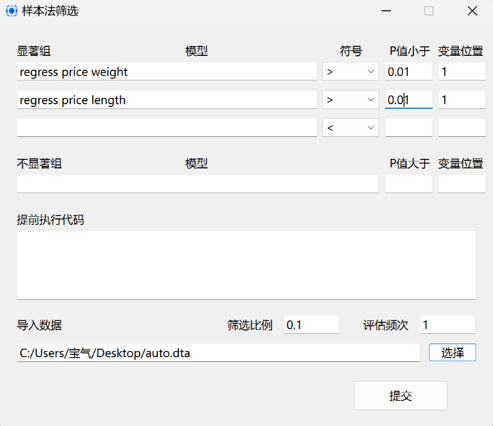Click the auto.dta file path field
The width and height of the screenshot is (493, 426).
218,353
